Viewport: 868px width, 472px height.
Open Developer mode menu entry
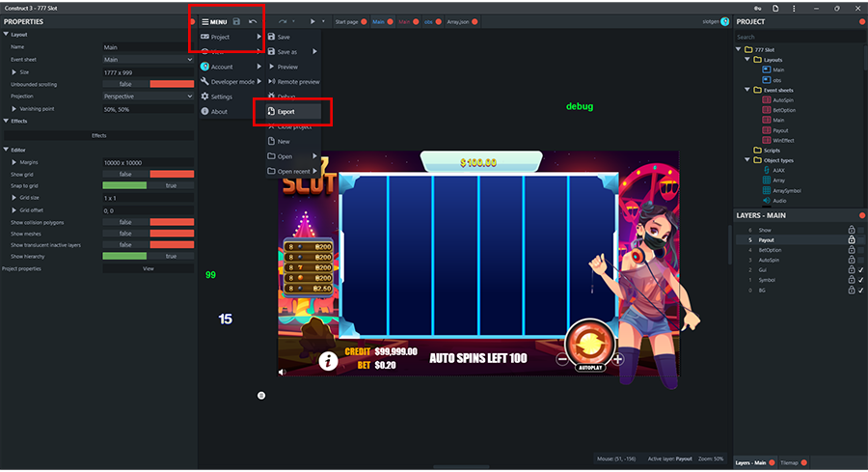(231, 81)
